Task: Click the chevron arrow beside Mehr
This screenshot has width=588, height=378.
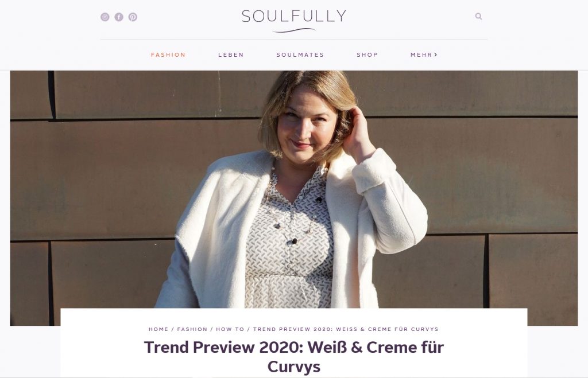Action: (x=436, y=54)
